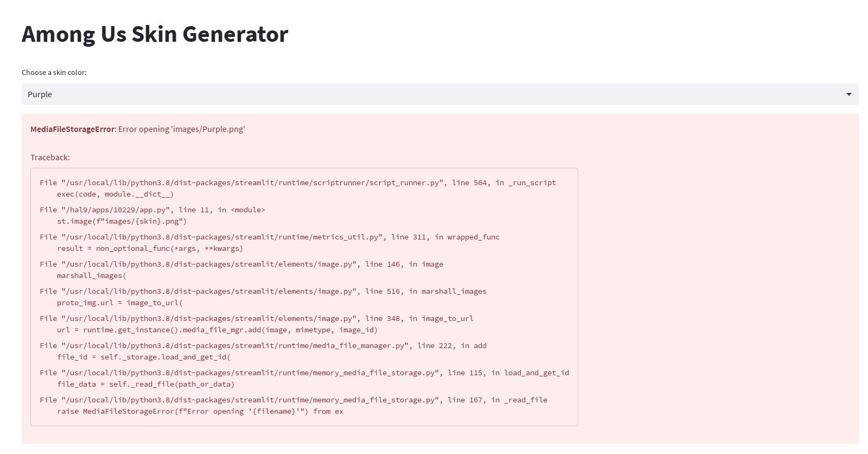The width and height of the screenshot is (868, 454).
Task: Select the media_file_manager.py traceback line
Action: (x=263, y=345)
